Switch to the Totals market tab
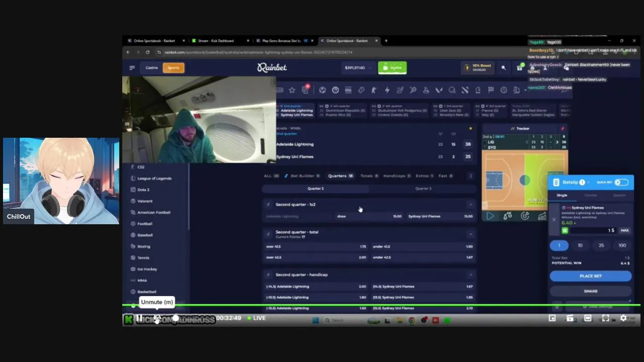644x362 pixels. [369, 176]
